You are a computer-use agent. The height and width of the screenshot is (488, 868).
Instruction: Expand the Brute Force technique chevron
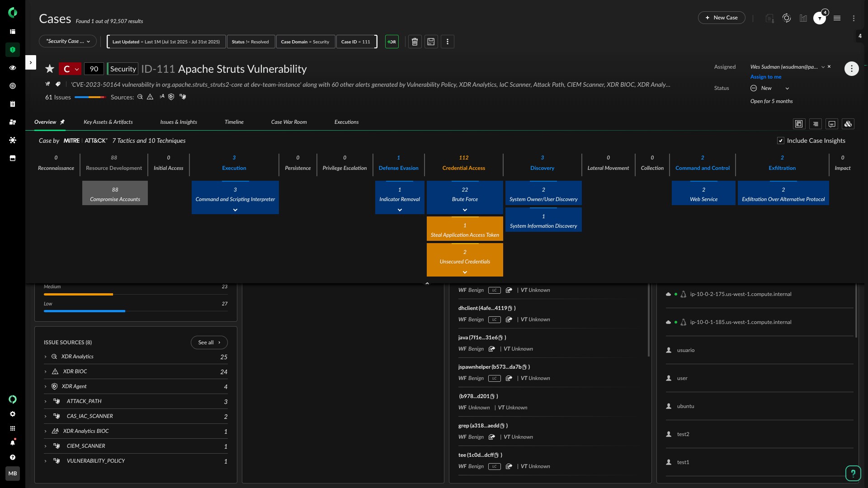tap(465, 210)
